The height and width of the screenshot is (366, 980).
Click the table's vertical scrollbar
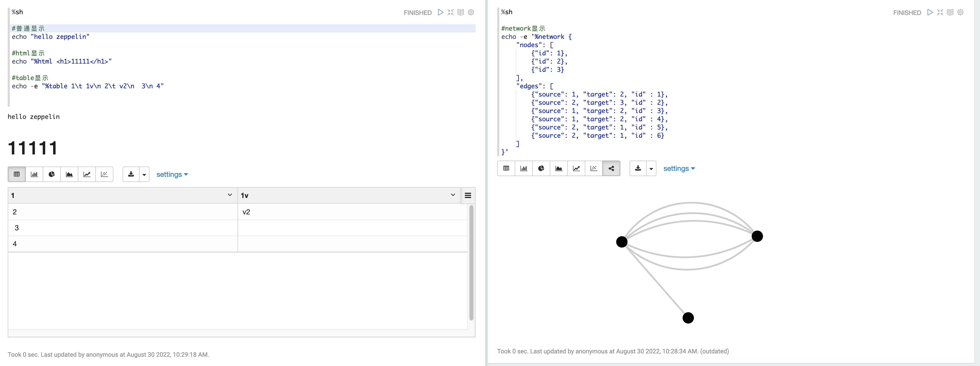(x=471, y=262)
